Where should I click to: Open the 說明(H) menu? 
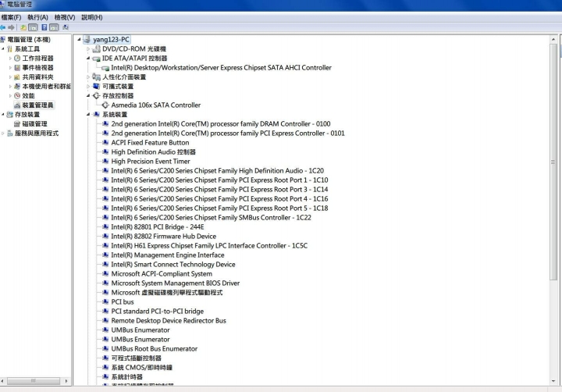[92, 17]
